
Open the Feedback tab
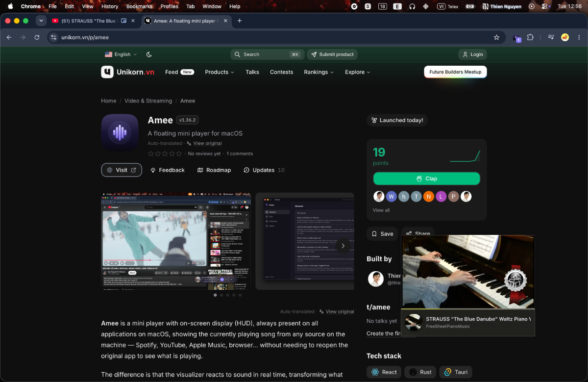click(x=168, y=170)
